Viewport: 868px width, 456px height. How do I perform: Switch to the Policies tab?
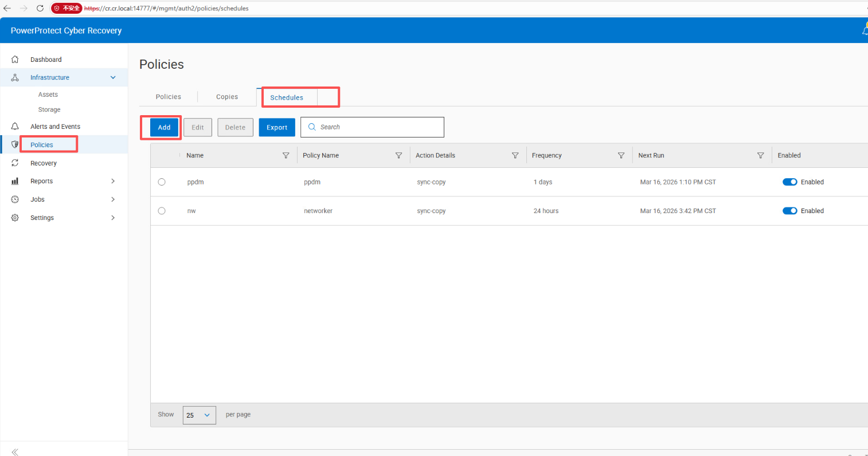tap(169, 97)
